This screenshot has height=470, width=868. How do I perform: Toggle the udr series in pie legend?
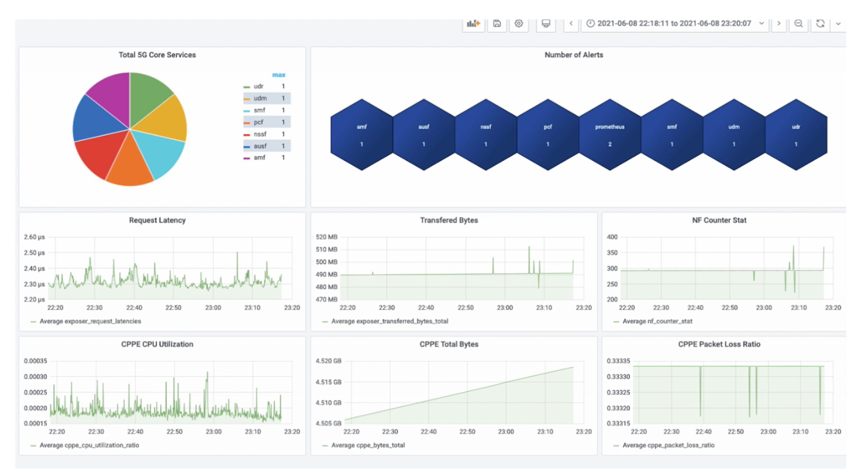pyautogui.click(x=258, y=86)
